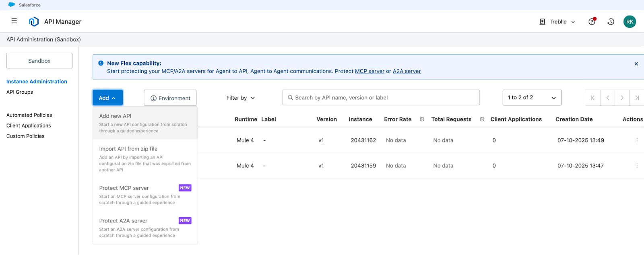Go to first page of results
The width and height of the screenshot is (644, 255).
click(592, 98)
